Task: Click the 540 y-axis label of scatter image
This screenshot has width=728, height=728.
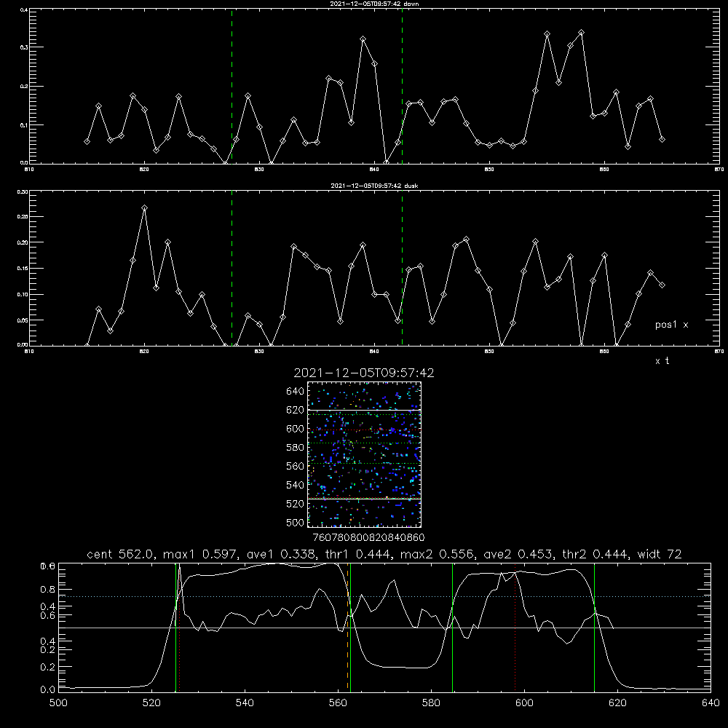Action: point(296,485)
